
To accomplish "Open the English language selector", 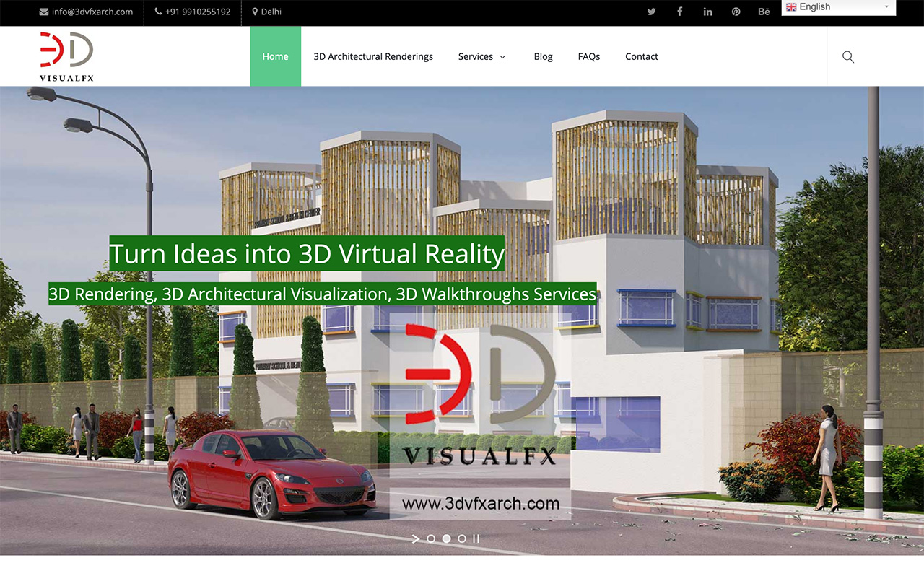I will [x=839, y=7].
